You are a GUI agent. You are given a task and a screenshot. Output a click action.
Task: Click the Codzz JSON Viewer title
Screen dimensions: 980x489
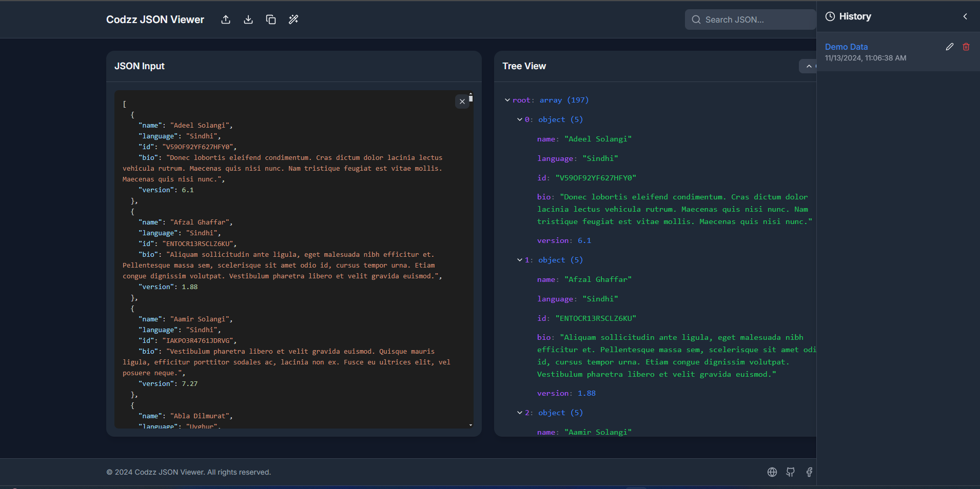155,19
